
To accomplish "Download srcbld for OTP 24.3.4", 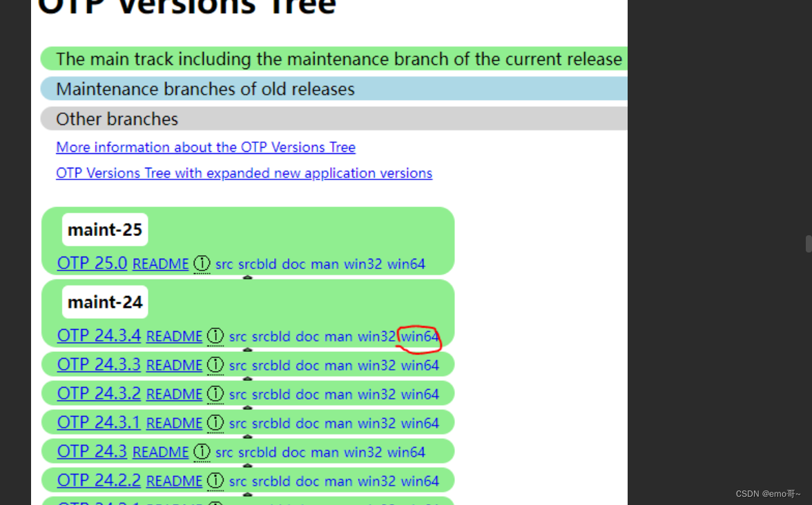I will point(271,337).
